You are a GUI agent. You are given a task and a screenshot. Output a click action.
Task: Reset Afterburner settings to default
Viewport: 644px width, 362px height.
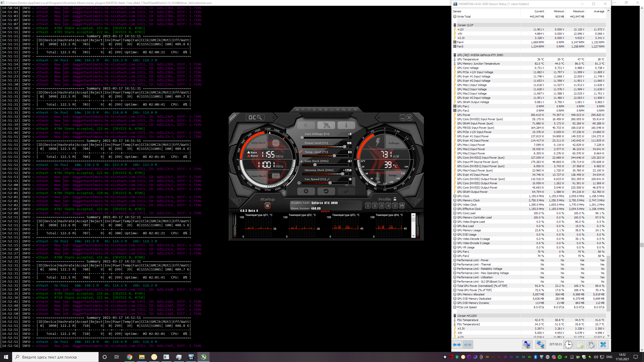click(326, 191)
